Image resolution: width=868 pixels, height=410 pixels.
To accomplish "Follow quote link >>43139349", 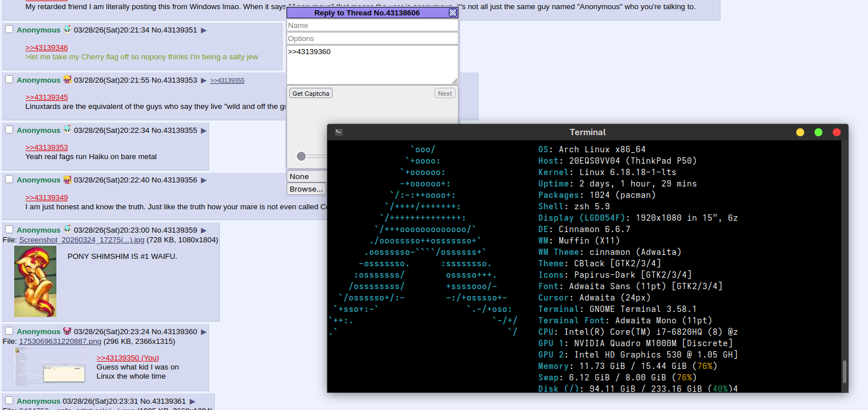I will point(47,198).
